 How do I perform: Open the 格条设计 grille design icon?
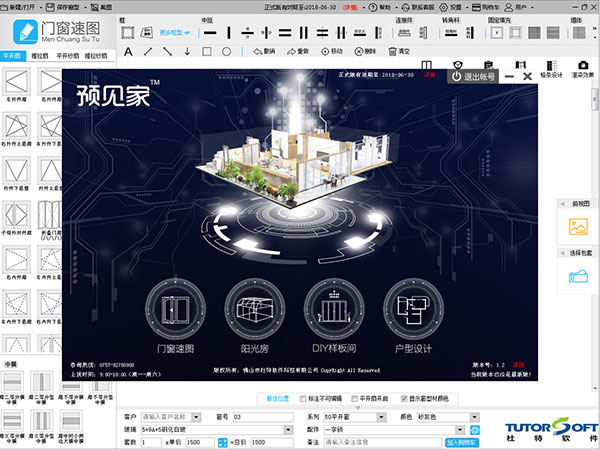pos(551,69)
